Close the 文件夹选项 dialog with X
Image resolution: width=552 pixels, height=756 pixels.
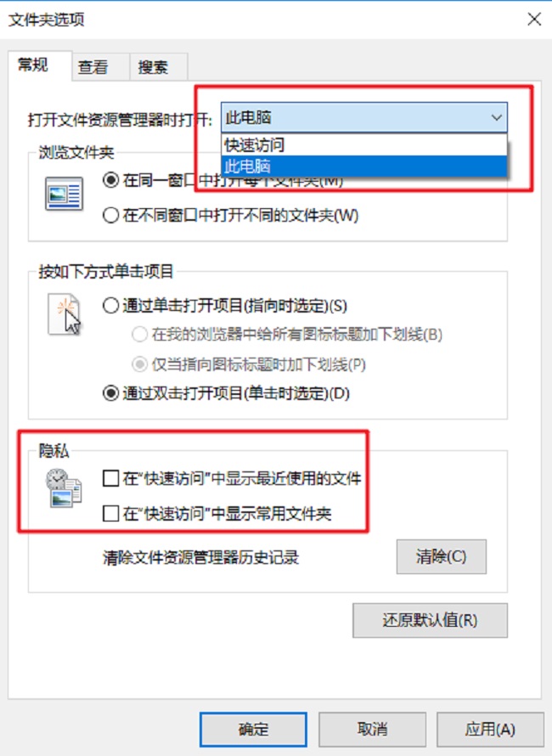534,20
